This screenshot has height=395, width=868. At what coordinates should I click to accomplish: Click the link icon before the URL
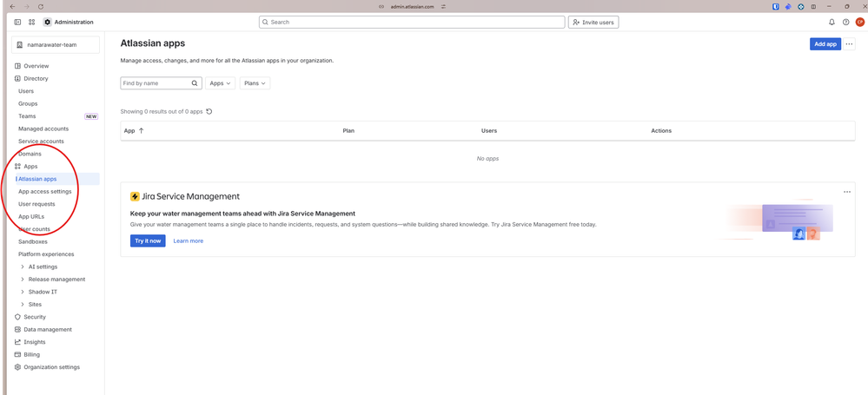[x=381, y=6]
